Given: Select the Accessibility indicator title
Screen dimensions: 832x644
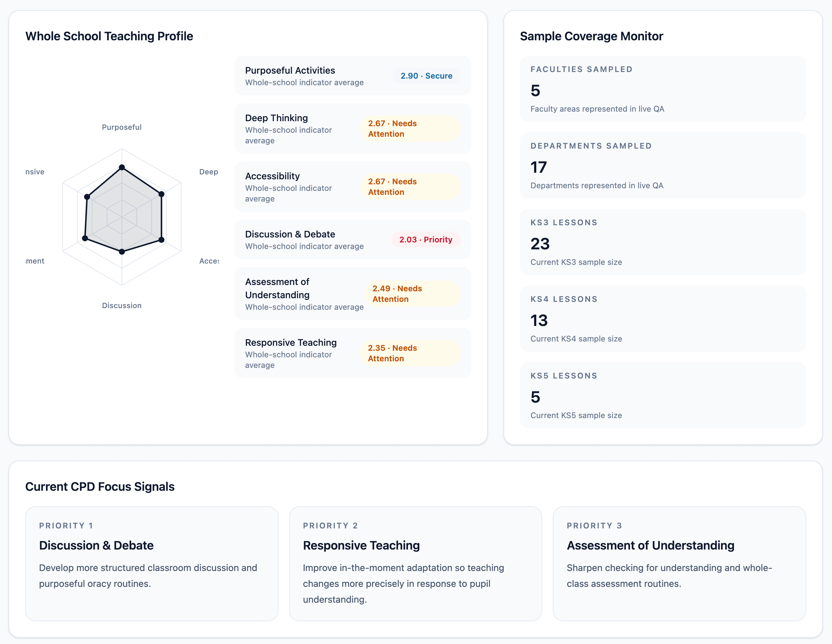Looking at the screenshot, I should [x=272, y=176].
